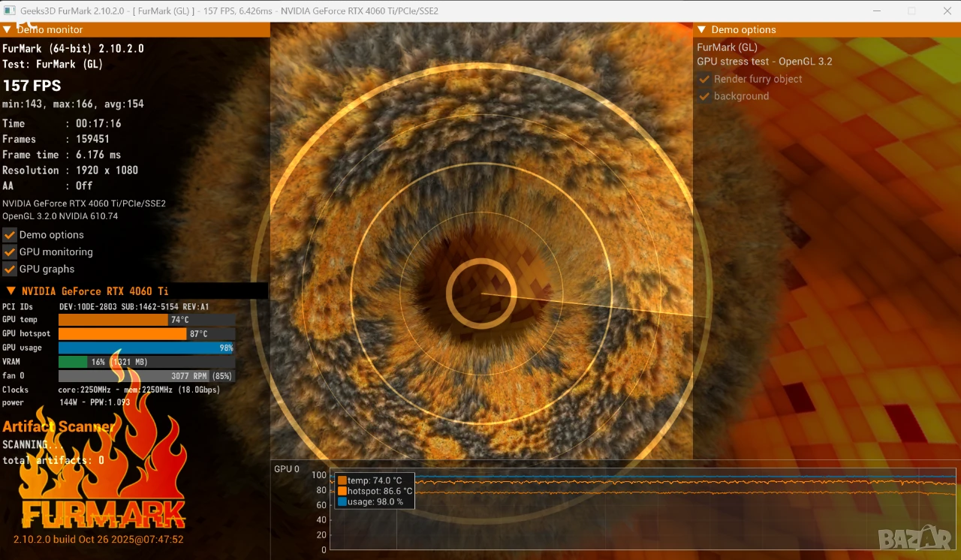Click the FurMark (64-bit) 2.10.2.0 text
This screenshot has width=961, height=560.
point(73,48)
